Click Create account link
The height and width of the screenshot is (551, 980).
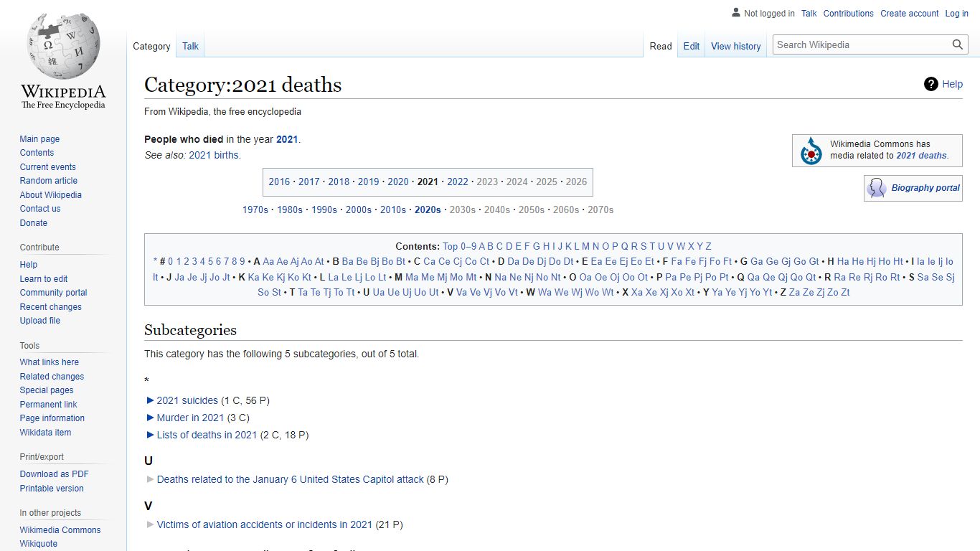(910, 14)
